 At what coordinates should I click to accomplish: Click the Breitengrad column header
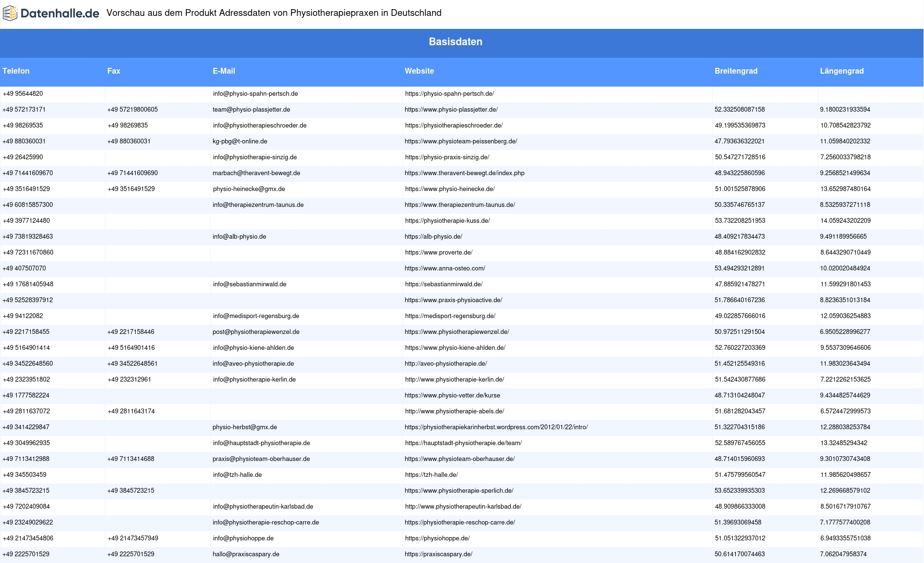coord(736,71)
